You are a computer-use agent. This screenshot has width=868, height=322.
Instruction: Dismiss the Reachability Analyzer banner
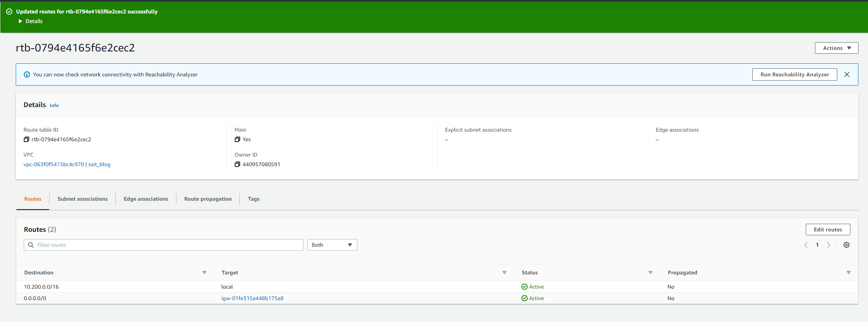[846, 74]
